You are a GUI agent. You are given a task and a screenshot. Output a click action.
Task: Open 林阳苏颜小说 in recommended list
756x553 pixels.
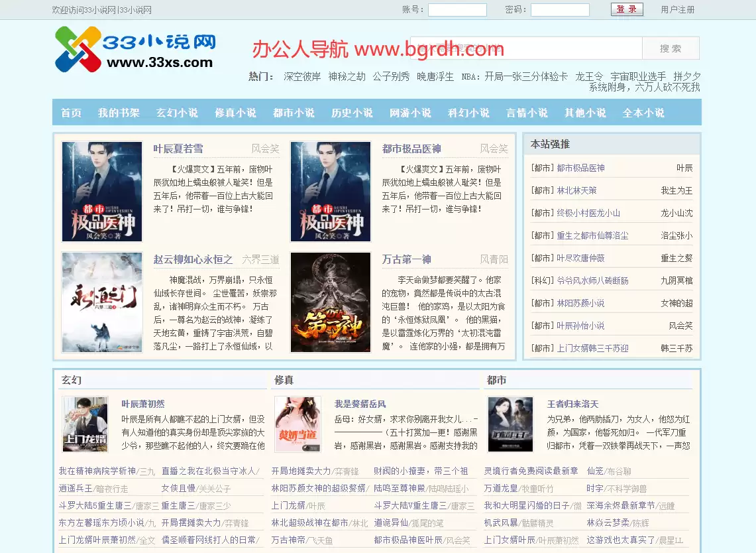coord(580,303)
